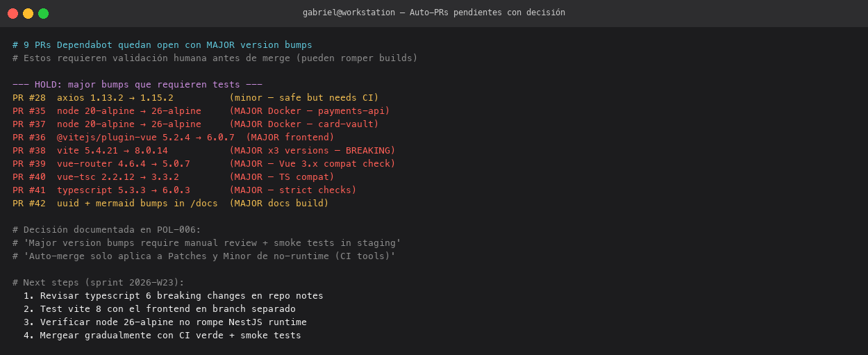Image resolution: width=868 pixels, height=355 pixels.
Task: Click PR #35 node payments-api line
Action: tap(201, 111)
